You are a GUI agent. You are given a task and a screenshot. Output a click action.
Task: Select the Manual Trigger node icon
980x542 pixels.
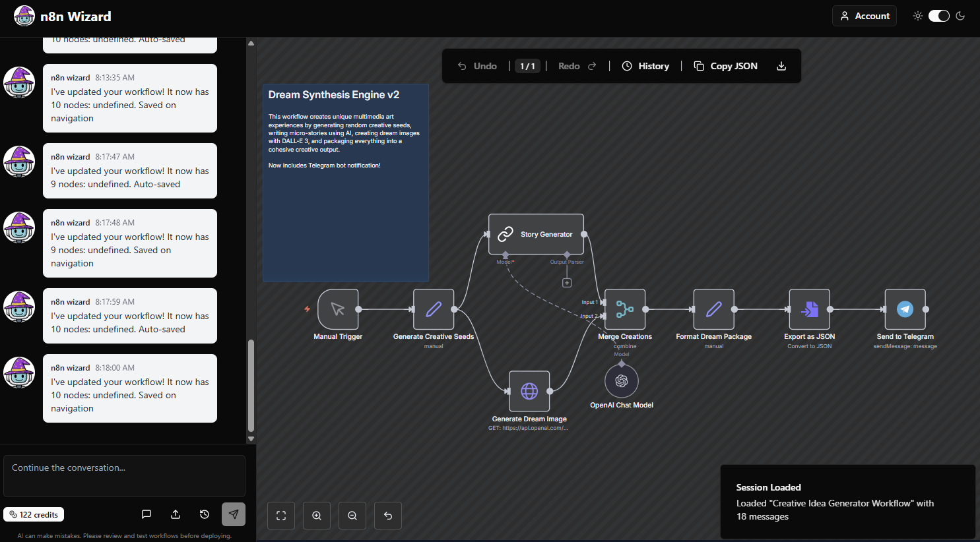click(x=337, y=309)
